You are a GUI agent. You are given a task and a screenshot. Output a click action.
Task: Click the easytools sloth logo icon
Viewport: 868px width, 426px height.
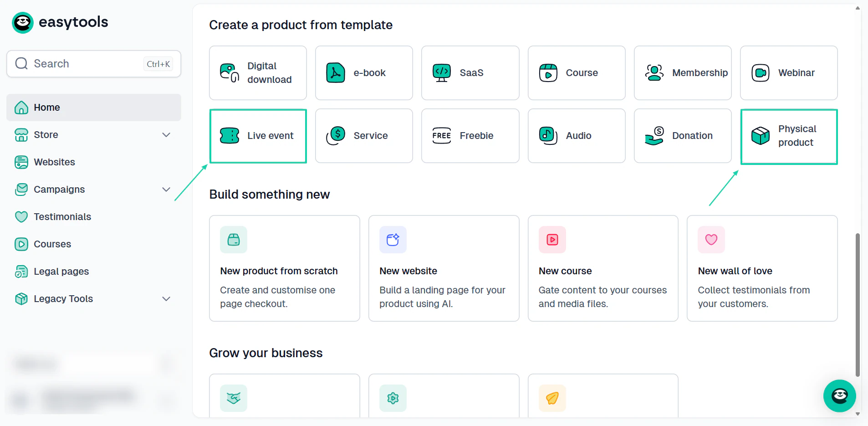[23, 22]
